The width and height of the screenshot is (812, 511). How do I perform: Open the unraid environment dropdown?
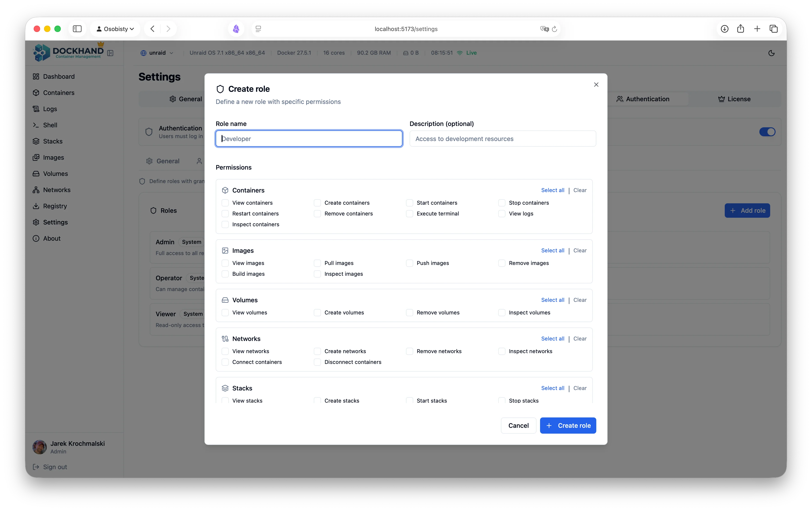(157, 53)
